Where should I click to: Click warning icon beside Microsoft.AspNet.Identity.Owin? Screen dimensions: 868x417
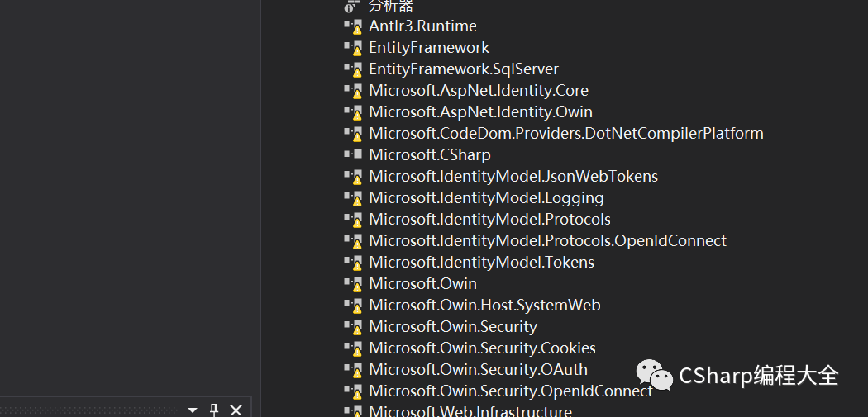[353, 113]
